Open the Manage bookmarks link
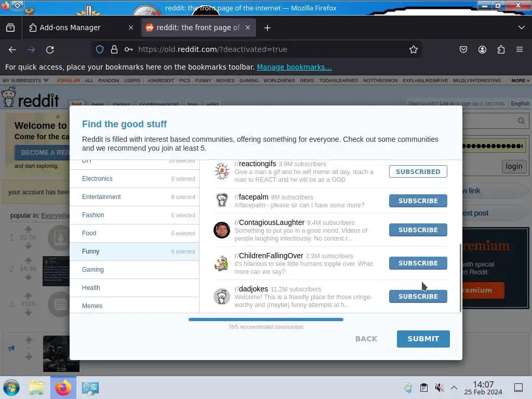This screenshot has width=532, height=399. [294, 67]
